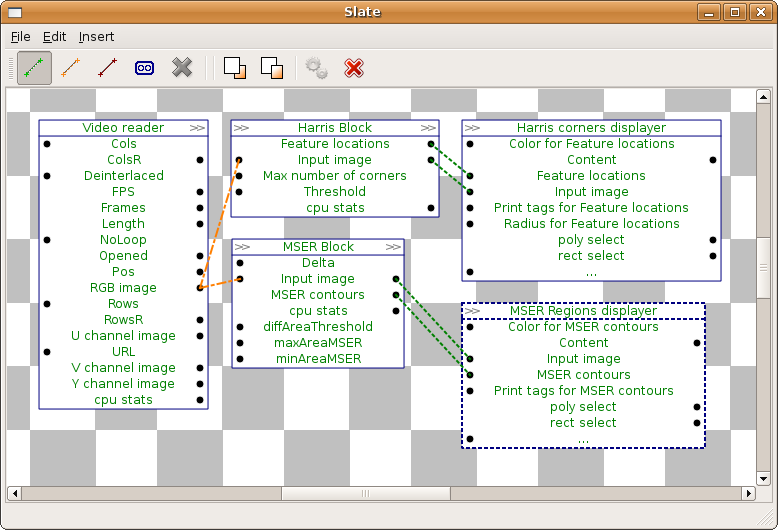The image size is (778, 530).
Task: Click the Threshold input port dot
Action: point(239,192)
